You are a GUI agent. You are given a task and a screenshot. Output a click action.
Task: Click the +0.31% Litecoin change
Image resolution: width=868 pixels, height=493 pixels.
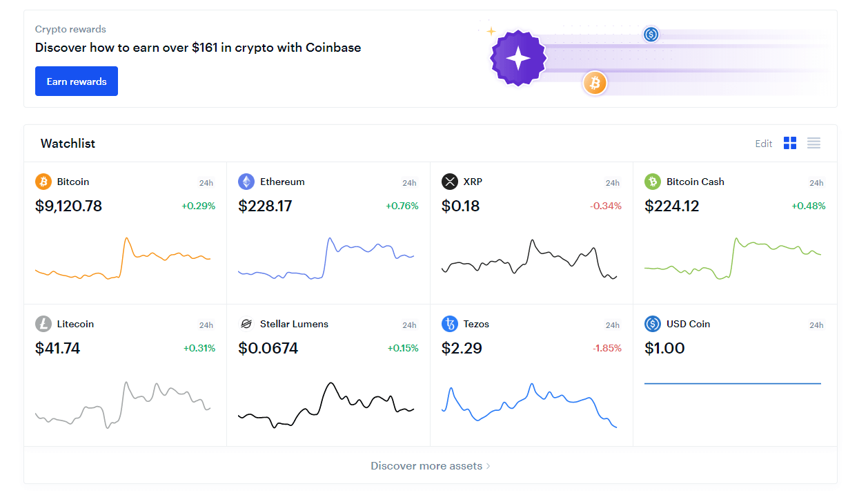point(199,348)
